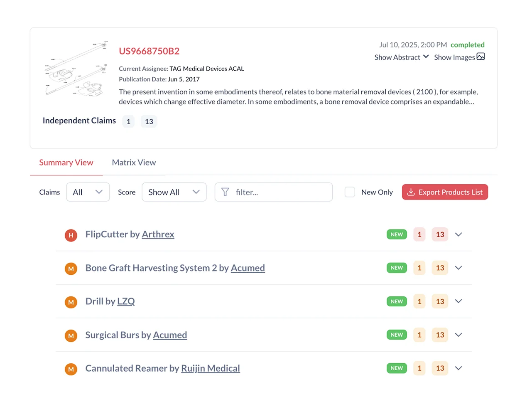This screenshot has width=532, height=409.
Task: Select independent claim 13 chip
Action: click(x=149, y=121)
